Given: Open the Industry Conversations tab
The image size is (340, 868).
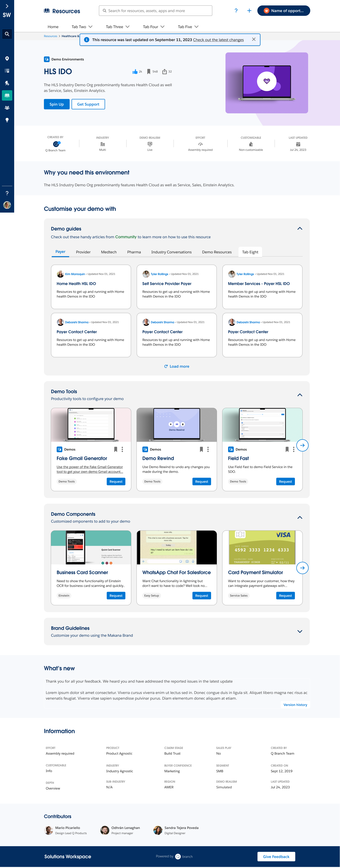Looking at the screenshot, I should point(171,252).
